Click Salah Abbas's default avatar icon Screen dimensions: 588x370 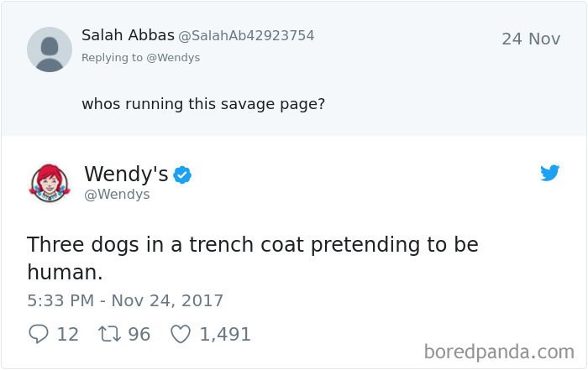(x=50, y=50)
